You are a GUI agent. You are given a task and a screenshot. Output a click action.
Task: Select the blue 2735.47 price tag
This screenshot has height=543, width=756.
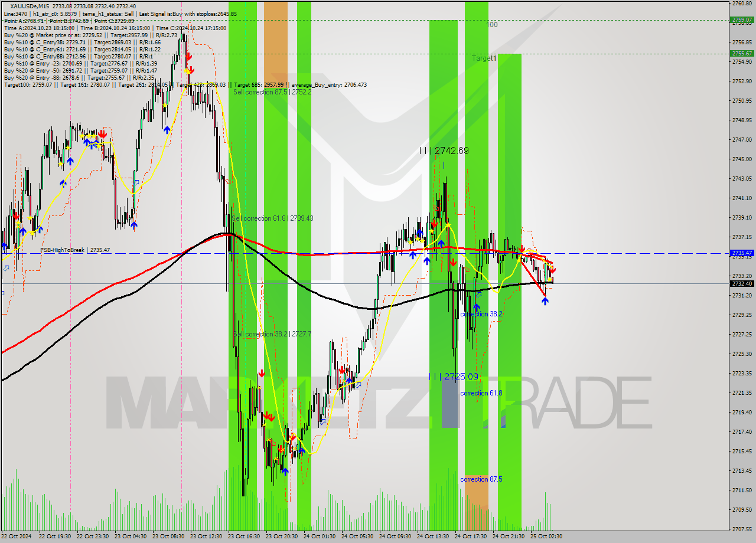pyautogui.click(x=742, y=253)
